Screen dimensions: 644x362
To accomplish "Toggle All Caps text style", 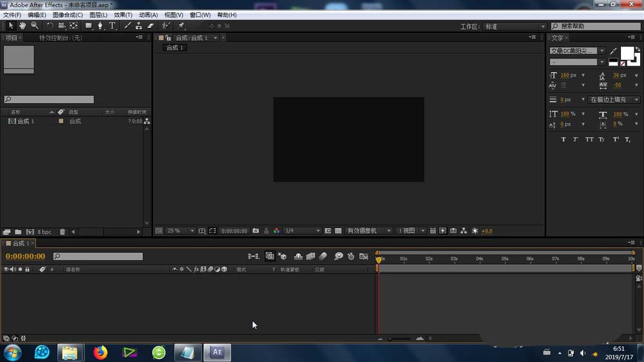I will click(589, 140).
